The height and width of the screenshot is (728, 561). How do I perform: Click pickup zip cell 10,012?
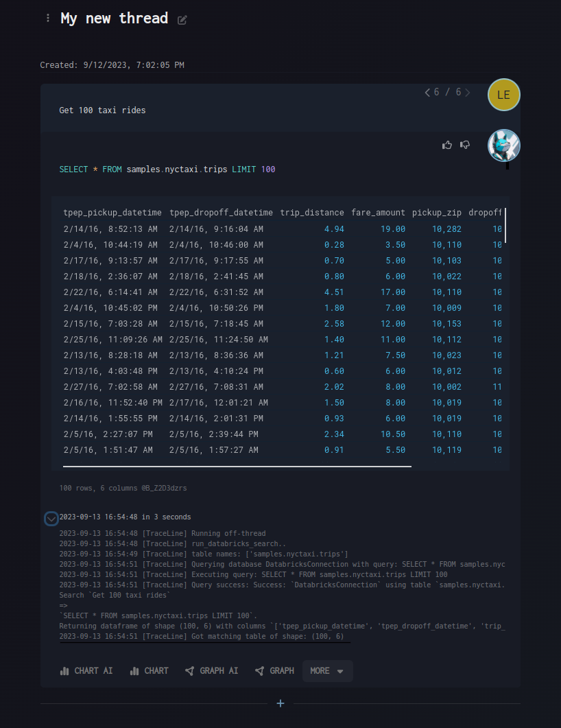pos(447,371)
